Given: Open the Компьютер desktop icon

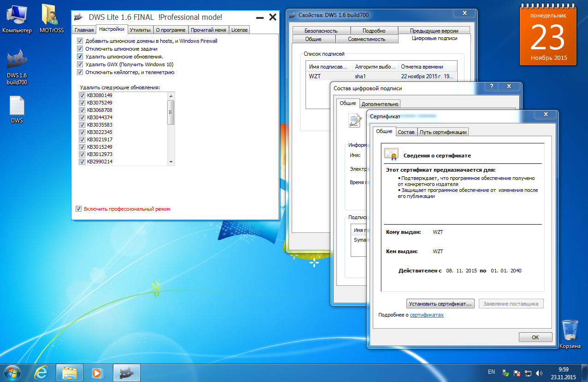Looking at the screenshot, I should click(x=17, y=19).
